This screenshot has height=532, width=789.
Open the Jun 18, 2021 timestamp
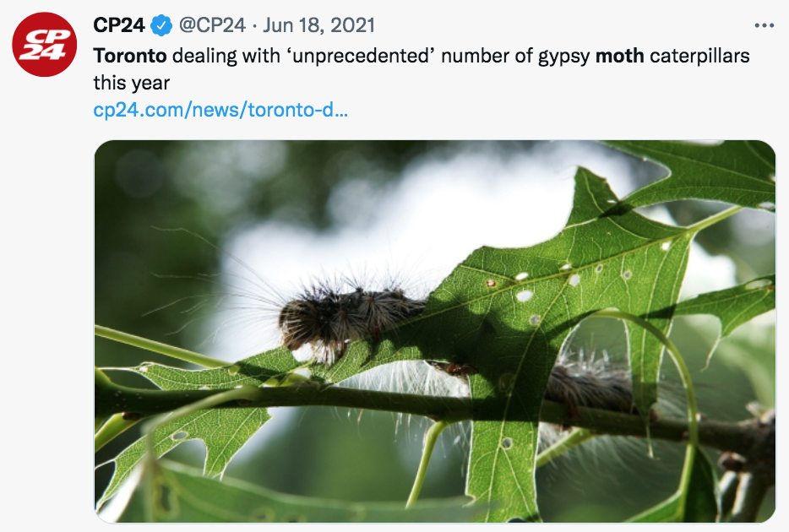click(319, 25)
